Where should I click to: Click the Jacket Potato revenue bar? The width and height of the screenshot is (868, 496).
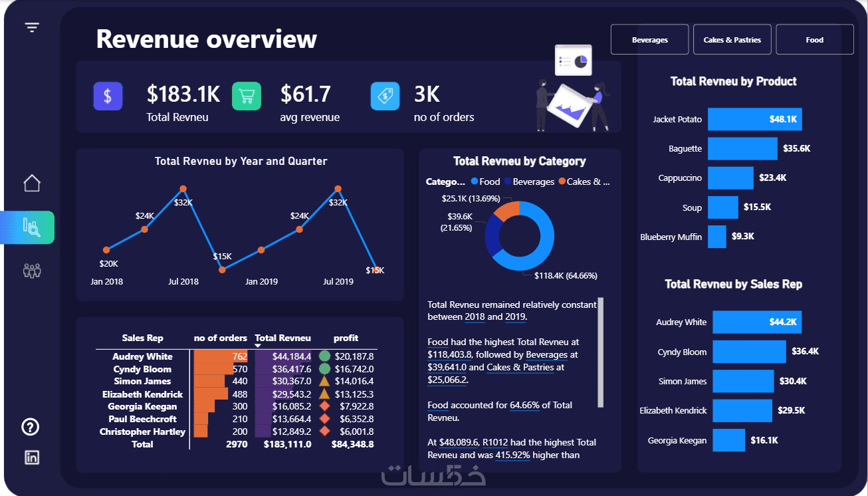754,119
